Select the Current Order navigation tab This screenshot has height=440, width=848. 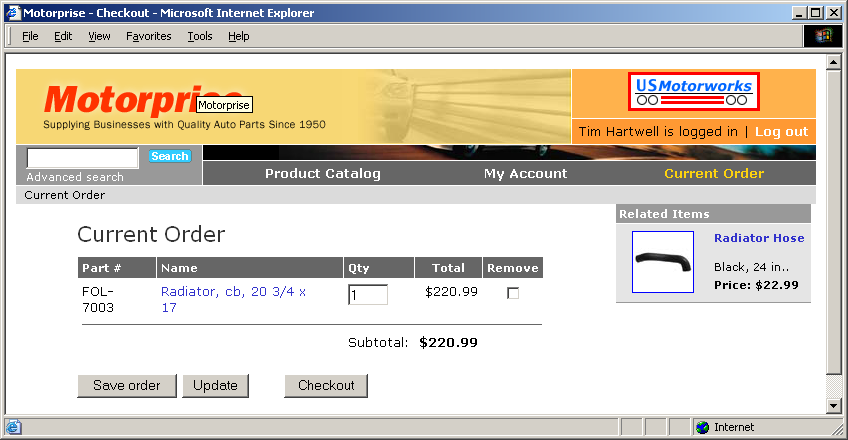click(x=714, y=174)
